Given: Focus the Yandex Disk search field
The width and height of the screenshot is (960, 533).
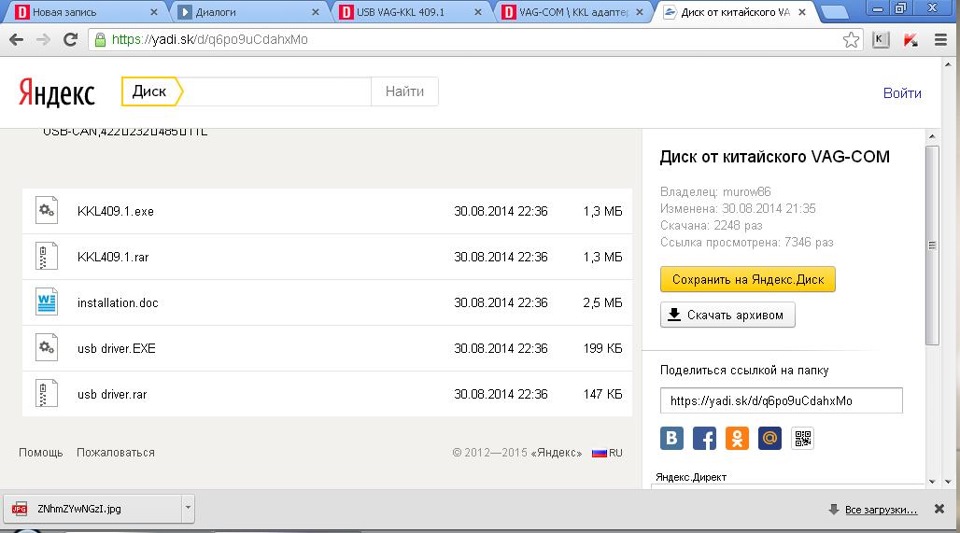Looking at the screenshot, I should (277, 91).
